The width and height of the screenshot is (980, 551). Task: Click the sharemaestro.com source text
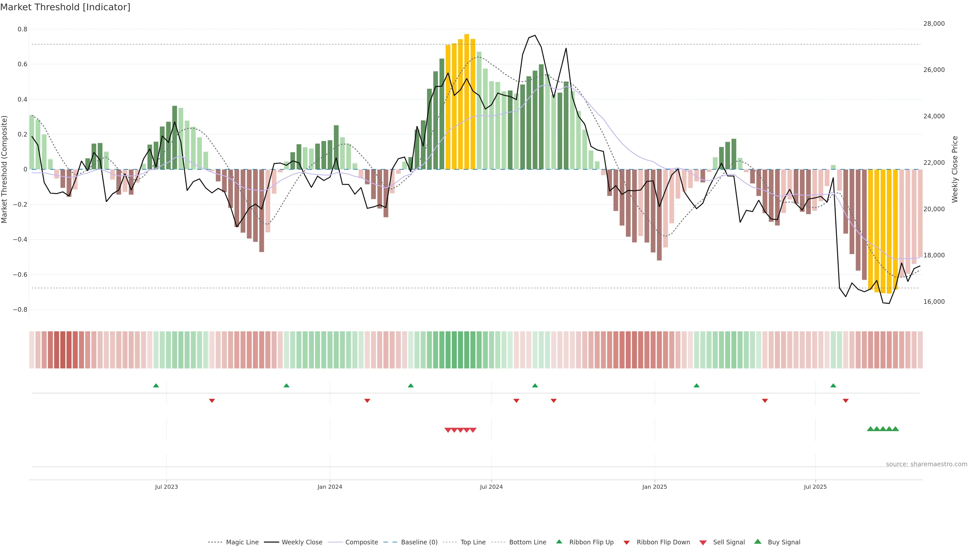[926, 464]
